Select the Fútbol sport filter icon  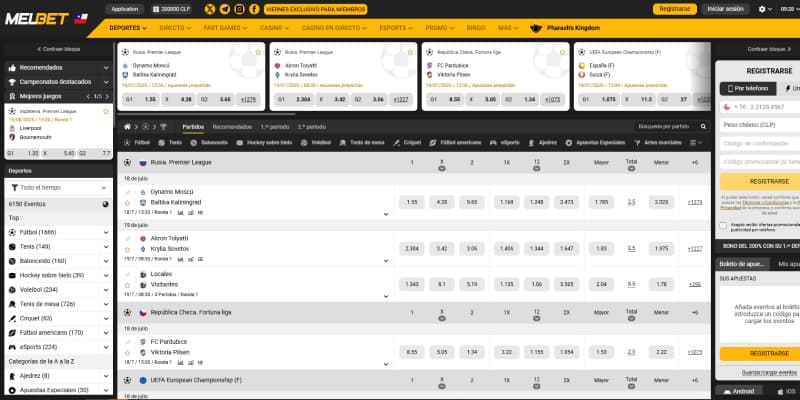click(127, 143)
